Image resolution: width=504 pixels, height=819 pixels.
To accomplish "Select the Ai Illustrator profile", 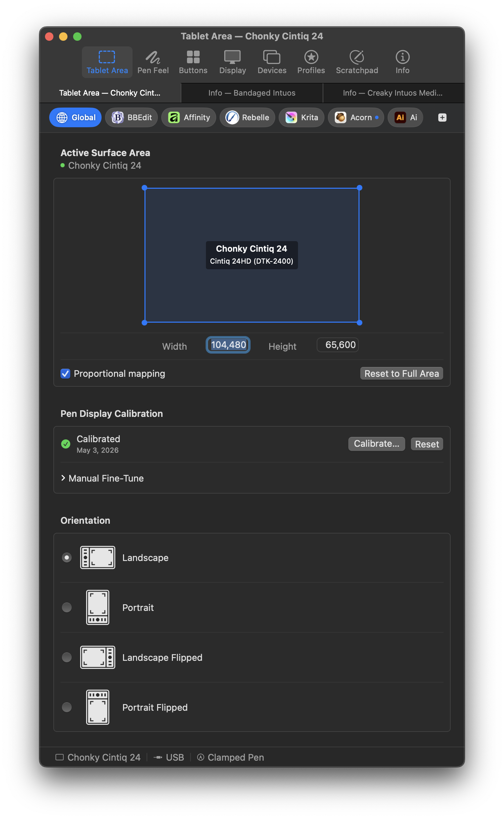I will 405,117.
